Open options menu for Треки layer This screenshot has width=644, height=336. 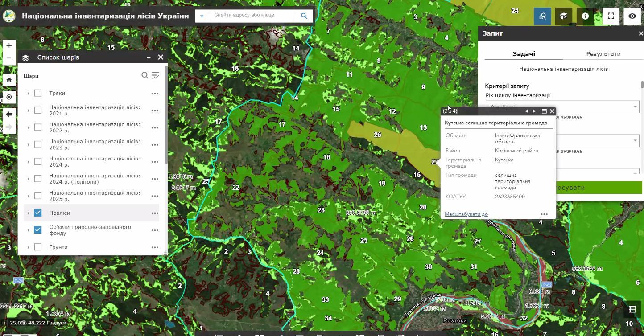click(x=155, y=94)
